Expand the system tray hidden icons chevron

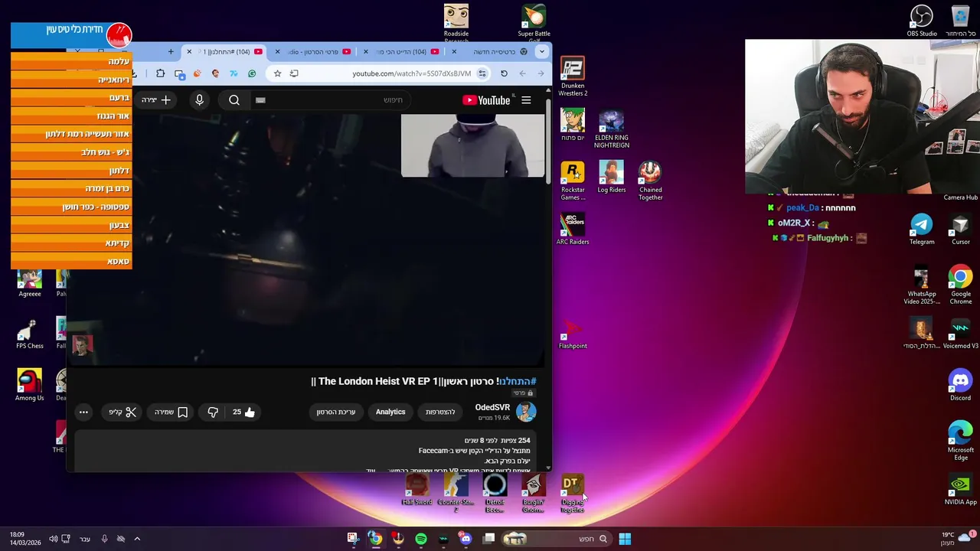click(x=137, y=539)
